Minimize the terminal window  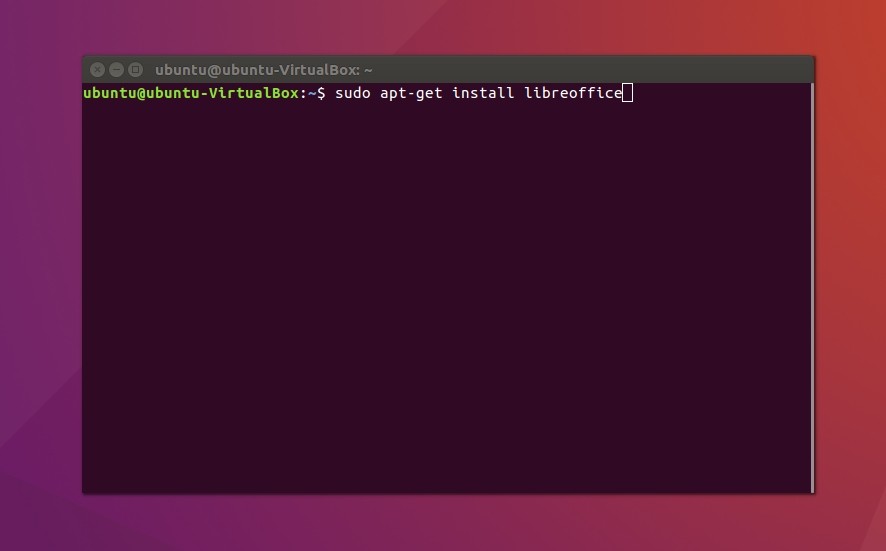[116, 70]
